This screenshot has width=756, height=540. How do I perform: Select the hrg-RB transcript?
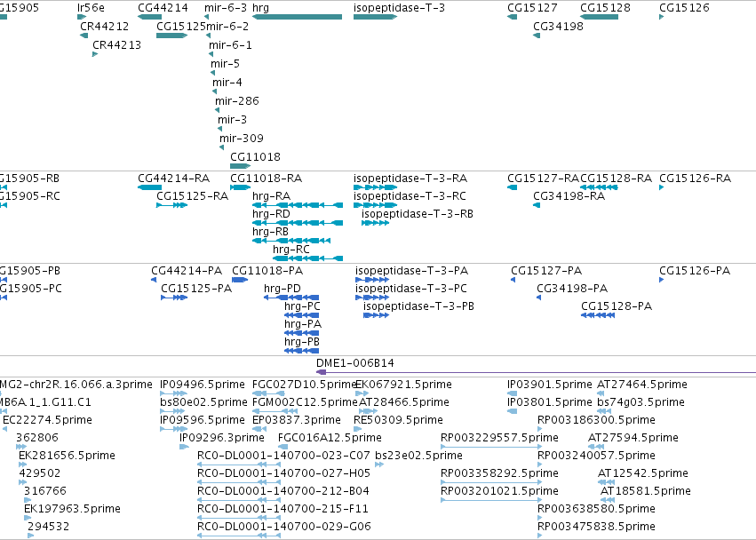291,241
